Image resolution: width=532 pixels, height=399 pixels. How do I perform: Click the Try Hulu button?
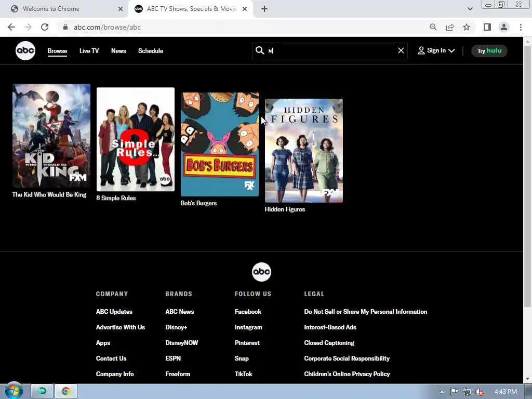click(489, 51)
